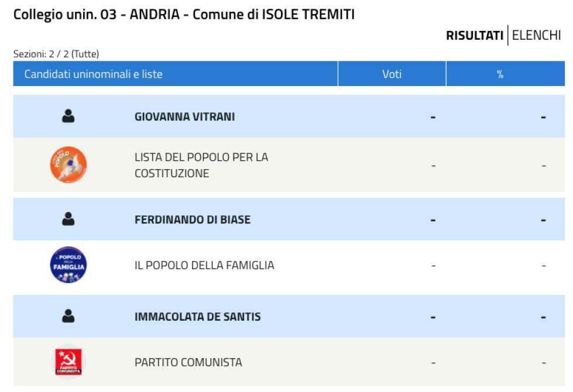Click votes dash in Giovanna Vitrani row
This screenshot has width=573, height=392.
tap(433, 117)
